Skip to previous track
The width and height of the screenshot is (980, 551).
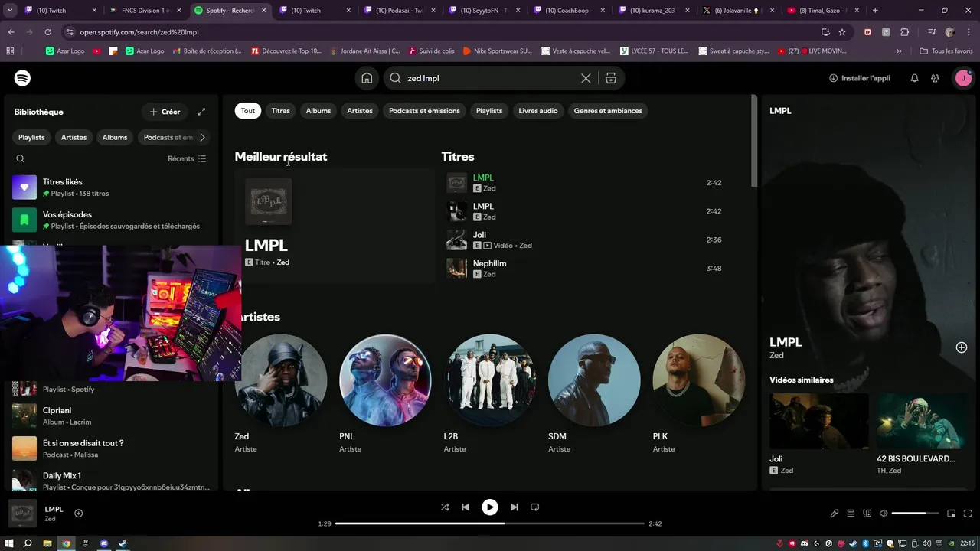point(465,507)
